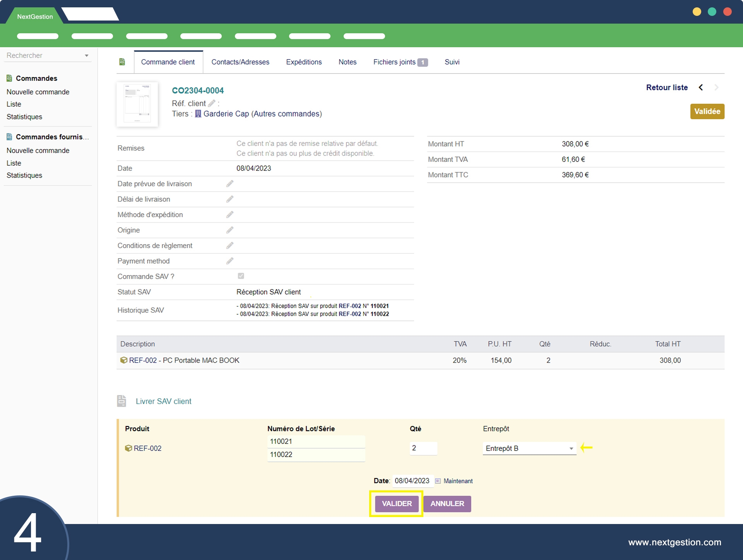This screenshot has height=560, width=743.
Task: Click edit pencil beside Réf. client
Action: click(212, 103)
